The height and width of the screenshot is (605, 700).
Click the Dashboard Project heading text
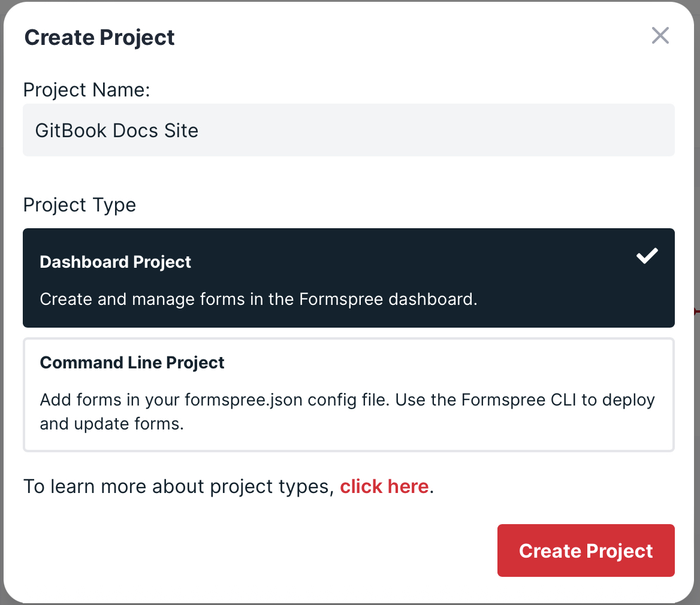[115, 262]
